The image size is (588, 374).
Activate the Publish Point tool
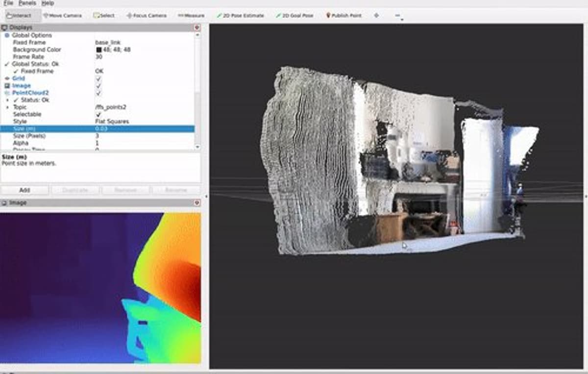344,15
